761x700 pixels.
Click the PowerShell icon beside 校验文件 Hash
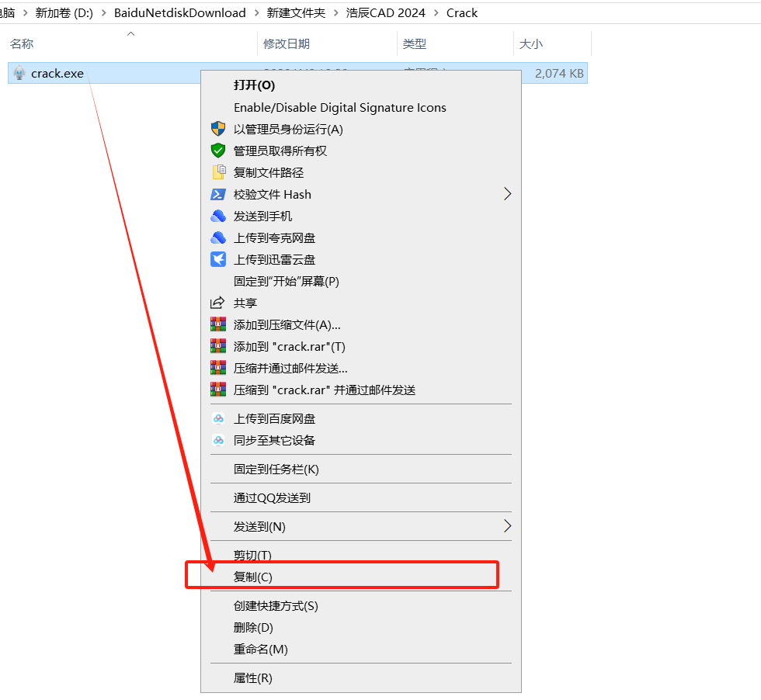pos(218,194)
